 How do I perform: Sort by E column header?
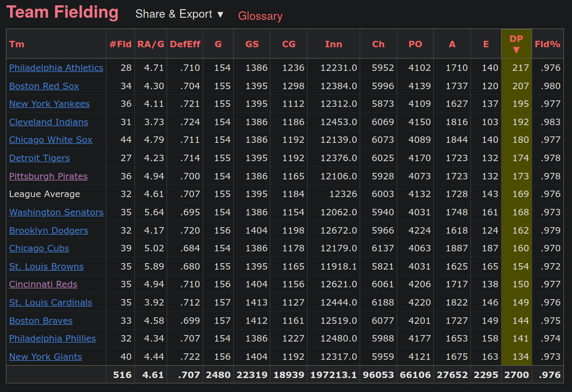(486, 44)
